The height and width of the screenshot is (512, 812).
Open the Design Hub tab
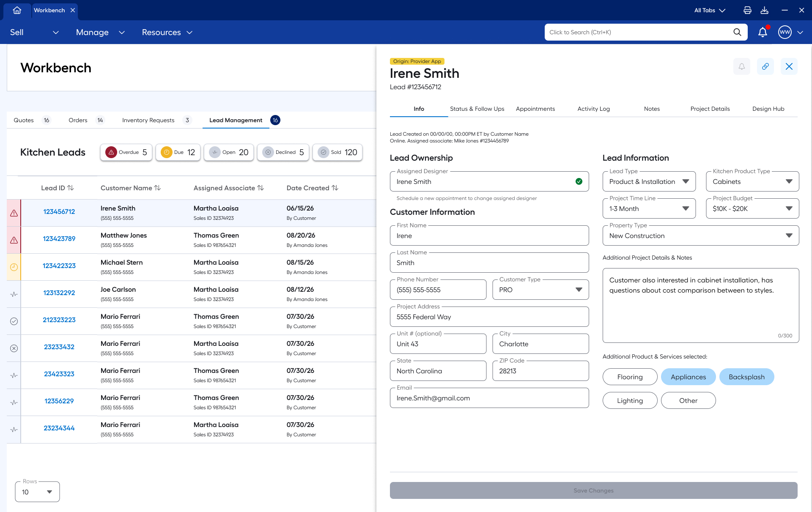[768, 109]
